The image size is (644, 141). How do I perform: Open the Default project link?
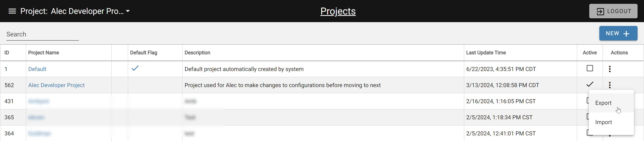[37, 69]
